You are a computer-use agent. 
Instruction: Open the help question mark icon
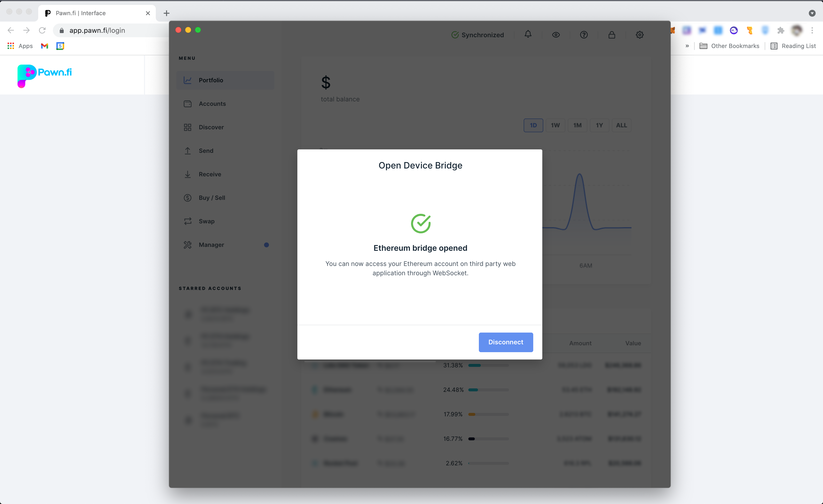583,35
